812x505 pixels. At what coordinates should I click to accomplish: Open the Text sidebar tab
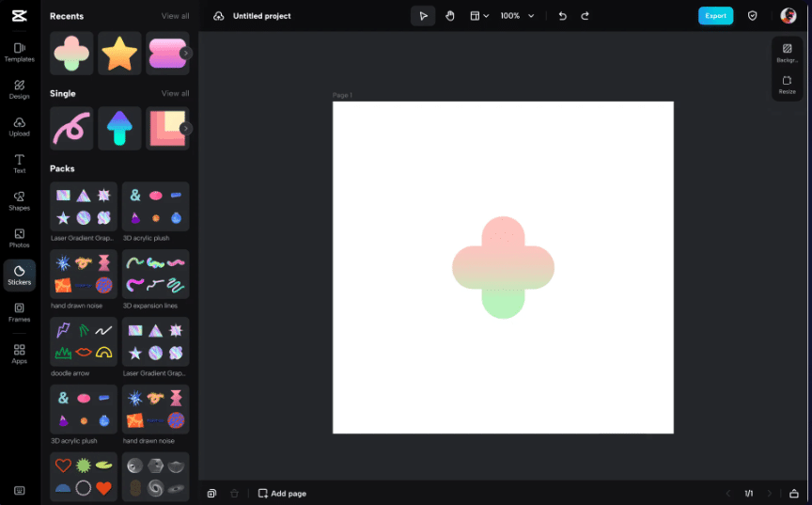[19, 164]
